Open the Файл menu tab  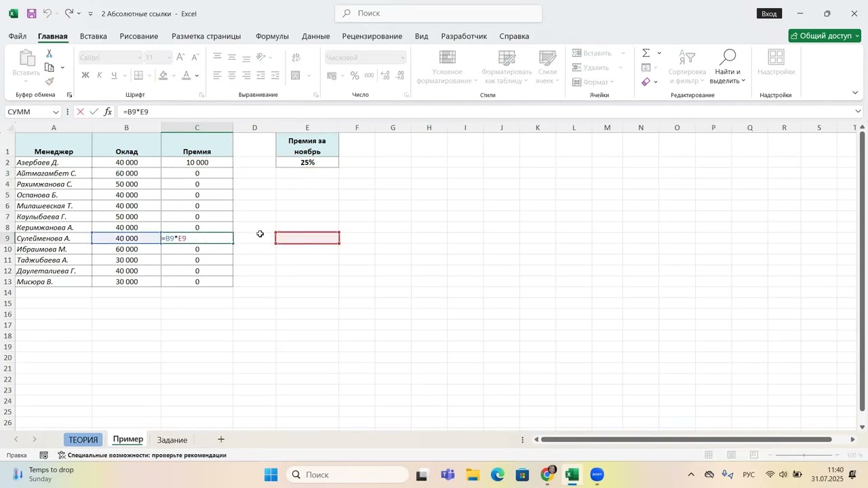18,36
